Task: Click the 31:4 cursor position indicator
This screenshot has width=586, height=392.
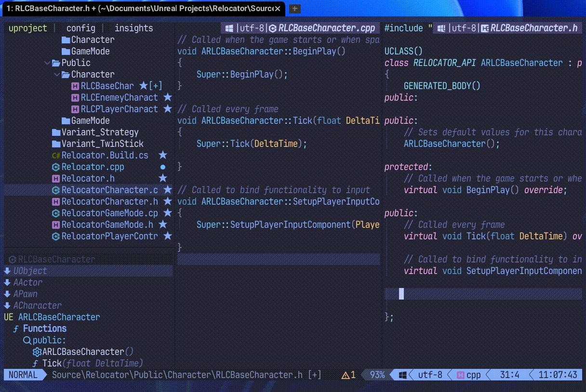Action: tap(509, 375)
